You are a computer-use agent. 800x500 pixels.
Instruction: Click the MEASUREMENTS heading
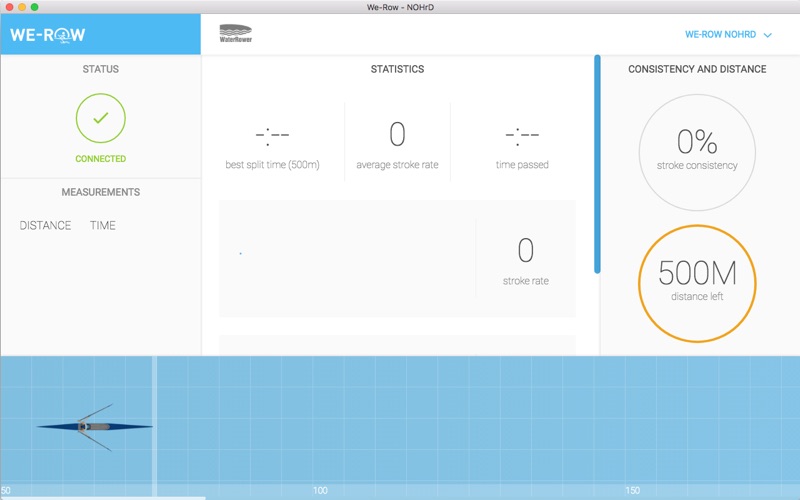[x=101, y=192]
